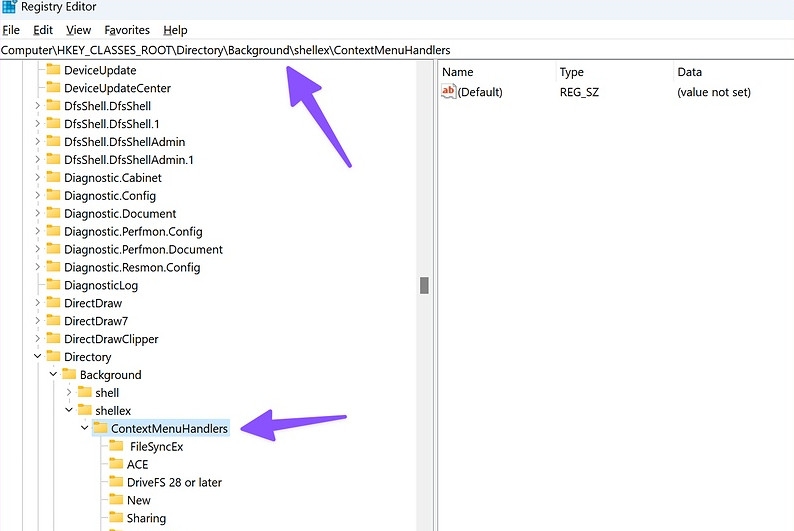Expand the DirectDraw key
The height and width of the screenshot is (531, 794).
point(37,303)
